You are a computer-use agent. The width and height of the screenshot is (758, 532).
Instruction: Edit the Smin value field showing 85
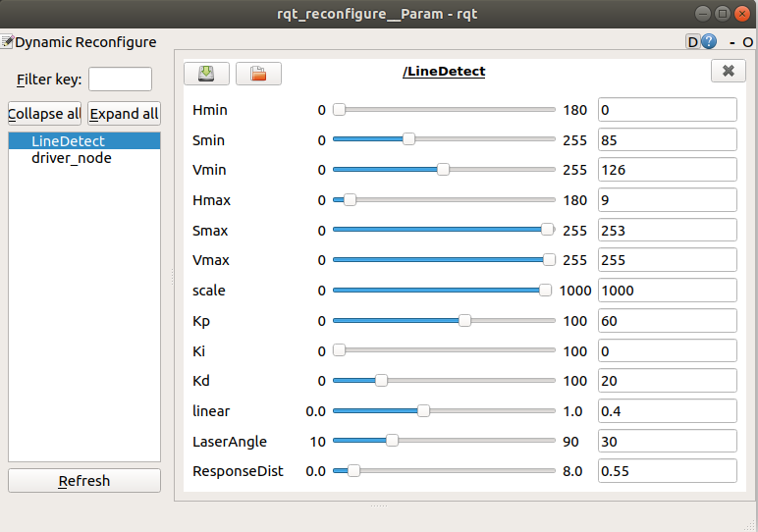point(667,140)
